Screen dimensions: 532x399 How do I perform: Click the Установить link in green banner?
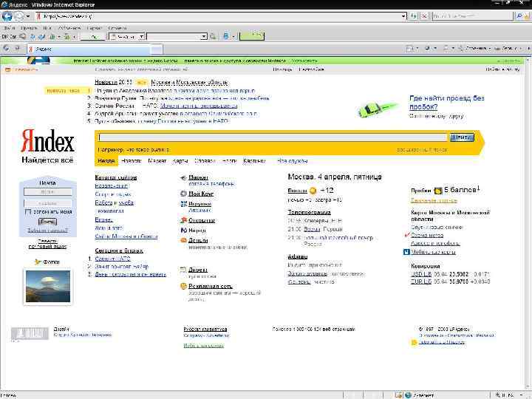click(304, 61)
